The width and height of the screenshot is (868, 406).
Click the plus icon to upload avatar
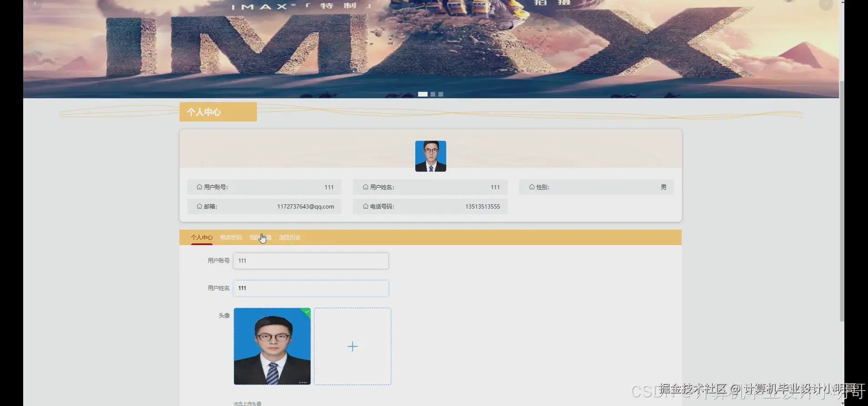pyautogui.click(x=353, y=347)
